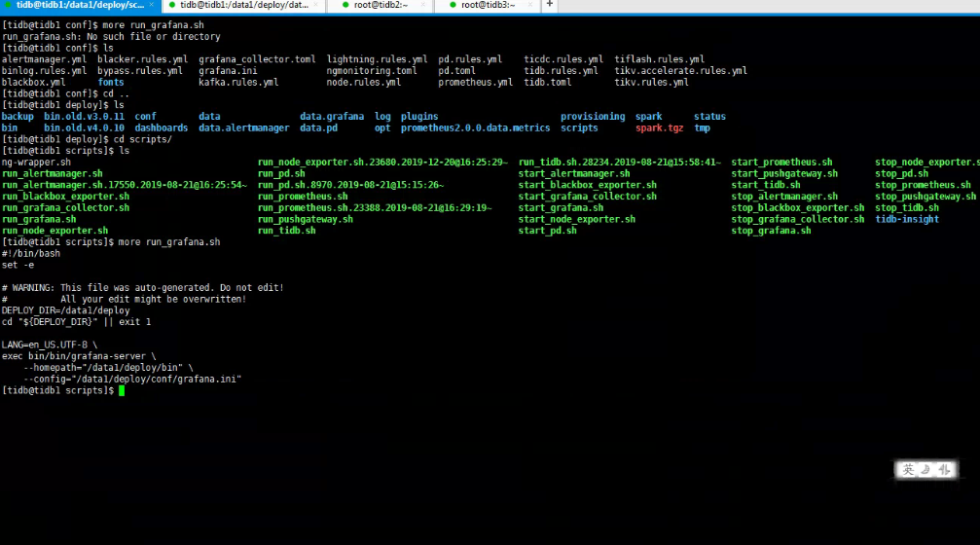Click the red spark.tgz archive name
980x545 pixels.
660,128
